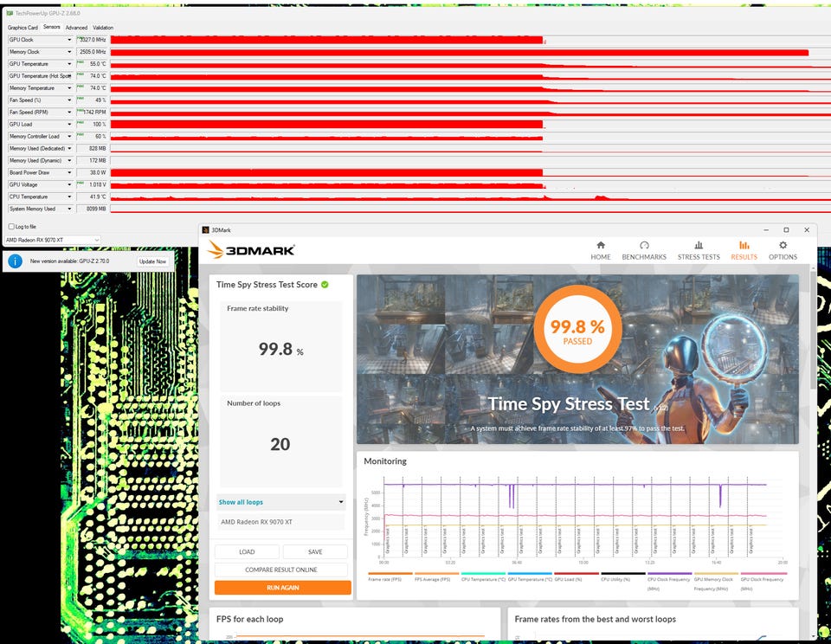Open the Results bars icon in 3DMark
This screenshot has width=831, height=644.
click(744, 245)
